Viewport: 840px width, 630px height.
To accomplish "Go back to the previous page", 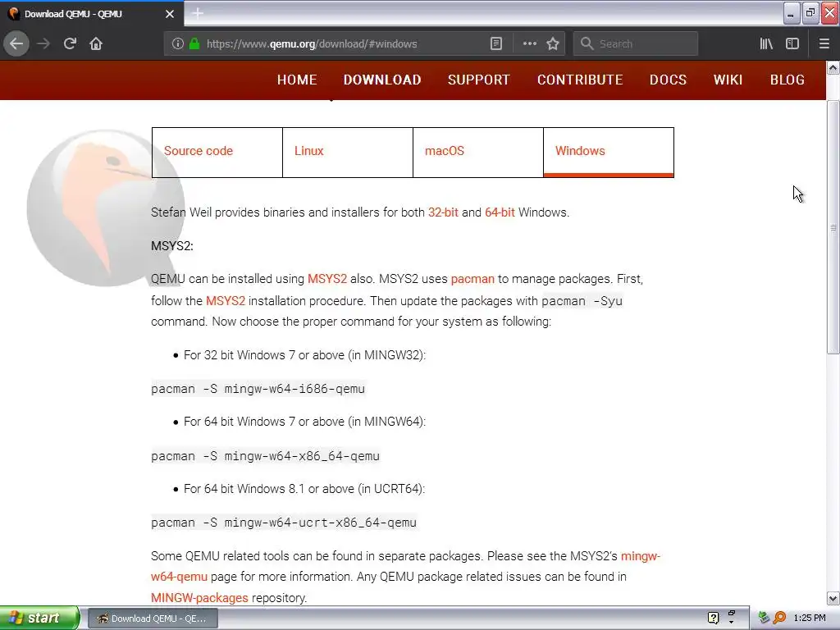I will point(16,44).
